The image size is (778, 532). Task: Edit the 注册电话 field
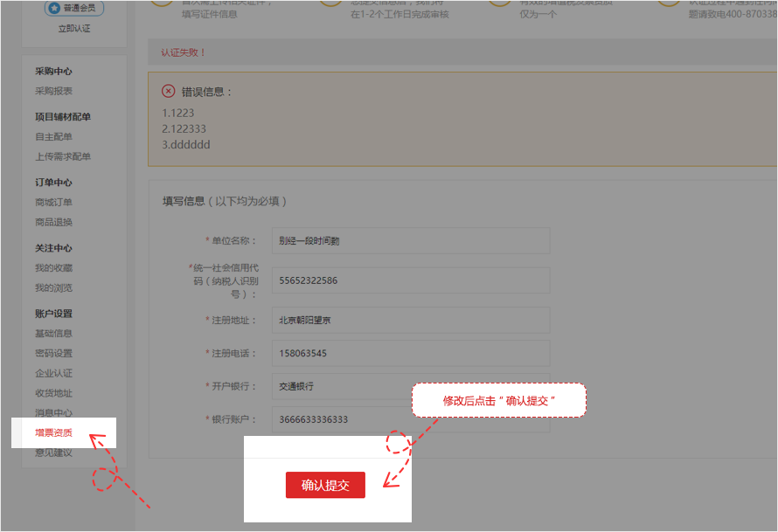[x=410, y=354]
